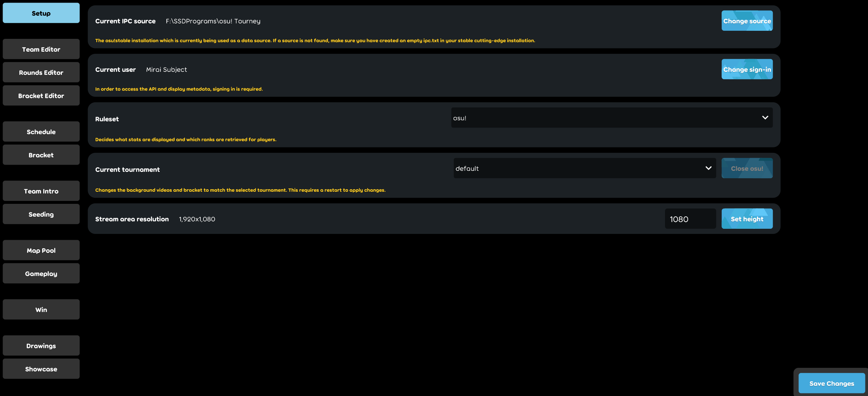Click the Set height button
This screenshot has height=396, width=868.
tap(747, 219)
